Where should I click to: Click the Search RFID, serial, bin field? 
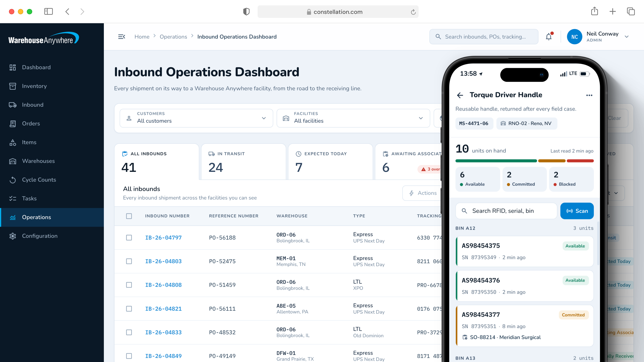pyautogui.click(x=506, y=211)
